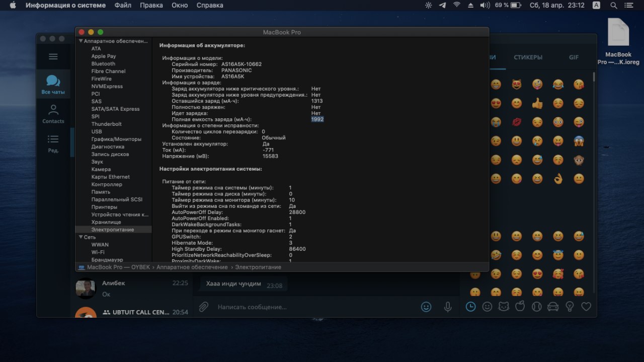Open the Правка menu
The image size is (644, 362).
[151, 5]
